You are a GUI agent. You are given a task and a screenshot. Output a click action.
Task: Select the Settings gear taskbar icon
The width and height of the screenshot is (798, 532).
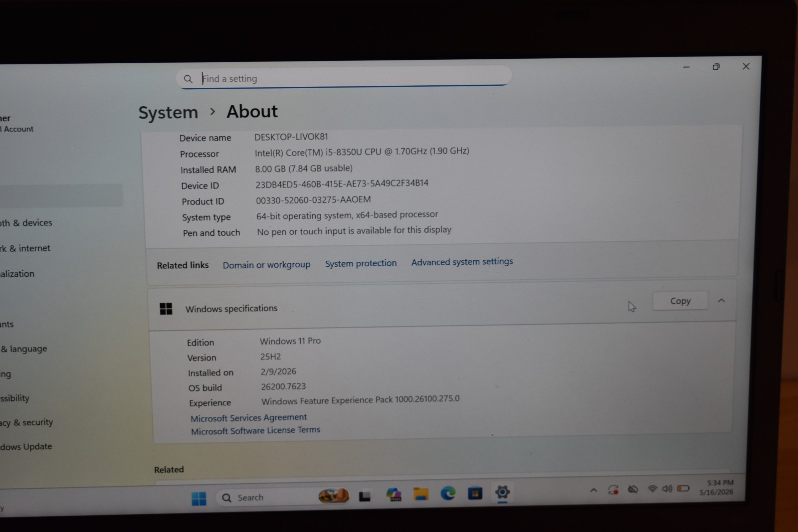point(502,492)
